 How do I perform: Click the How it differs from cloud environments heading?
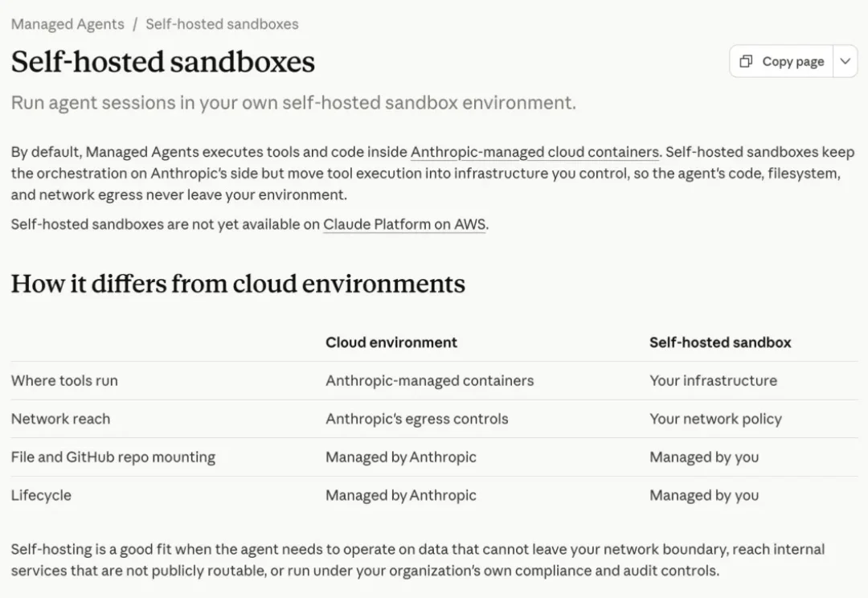click(x=238, y=284)
